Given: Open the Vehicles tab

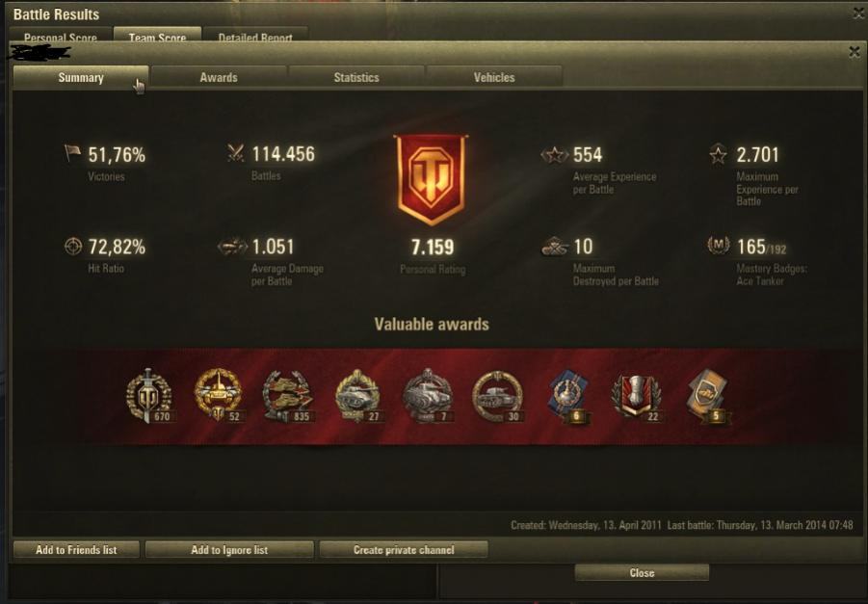Looking at the screenshot, I should (x=494, y=77).
